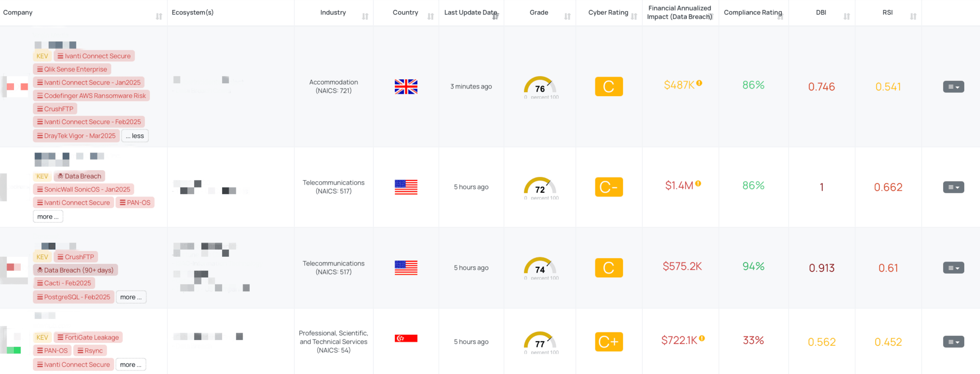Sort table by Company column

(159, 17)
